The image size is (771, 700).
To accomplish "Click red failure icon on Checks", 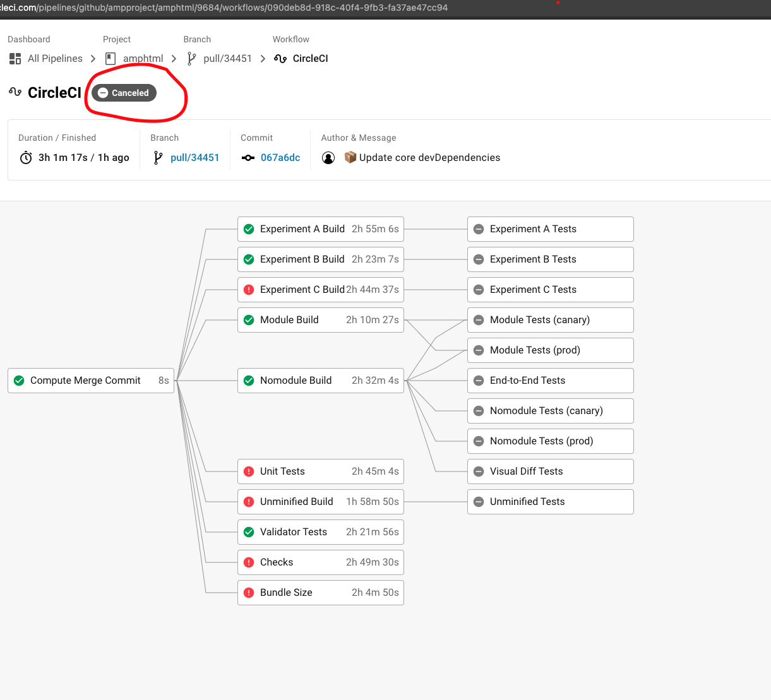I will tap(249, 562).
